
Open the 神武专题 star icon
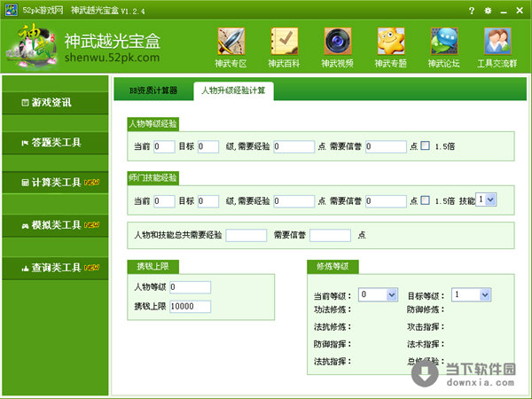[x=391, y=41]
